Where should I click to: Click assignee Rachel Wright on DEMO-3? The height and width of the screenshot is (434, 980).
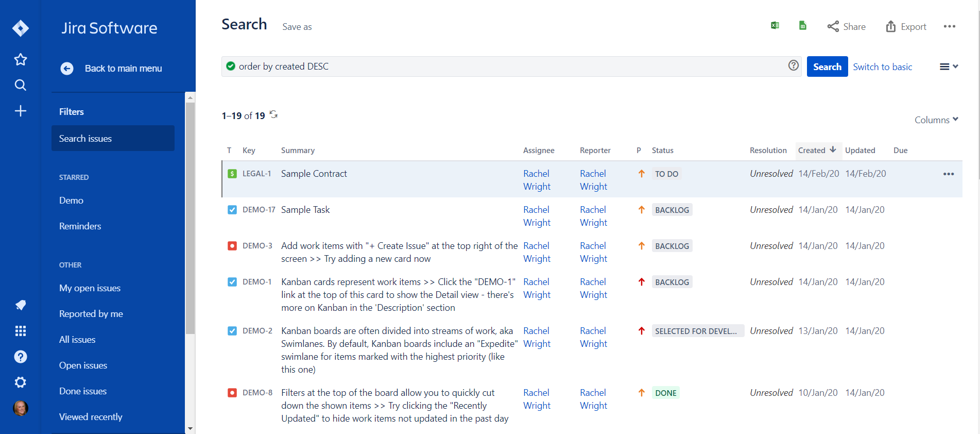coord(537,252)
